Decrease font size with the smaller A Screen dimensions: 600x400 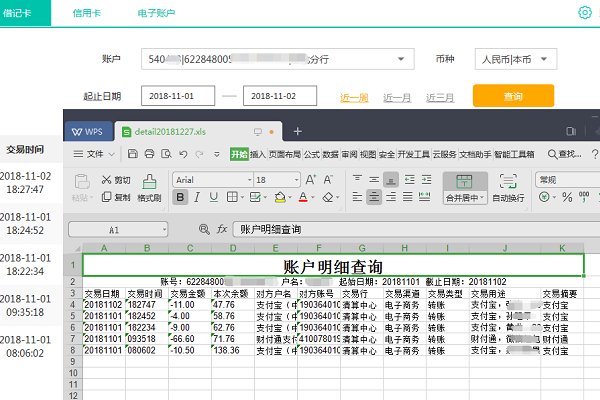(x=328, y=180)
